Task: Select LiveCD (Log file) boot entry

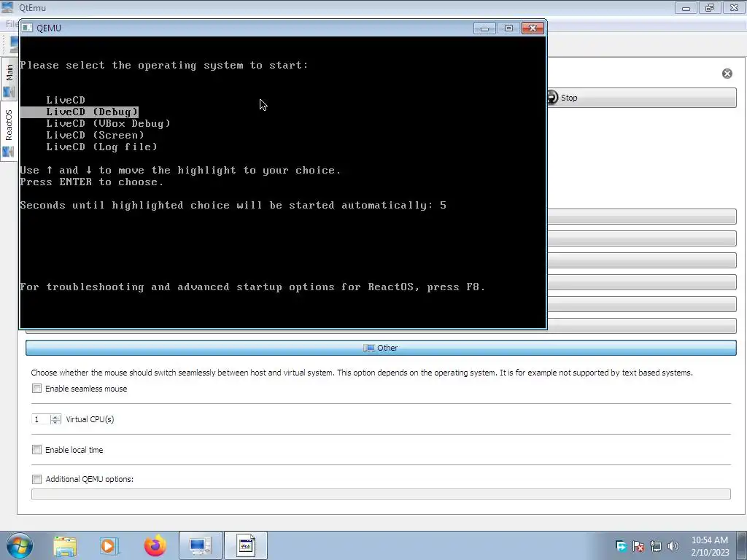Action: [x=101, y=147]
